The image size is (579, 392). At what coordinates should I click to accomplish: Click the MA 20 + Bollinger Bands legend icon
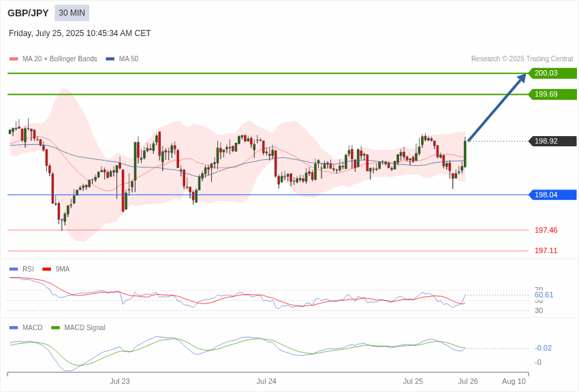pos(13,59)
